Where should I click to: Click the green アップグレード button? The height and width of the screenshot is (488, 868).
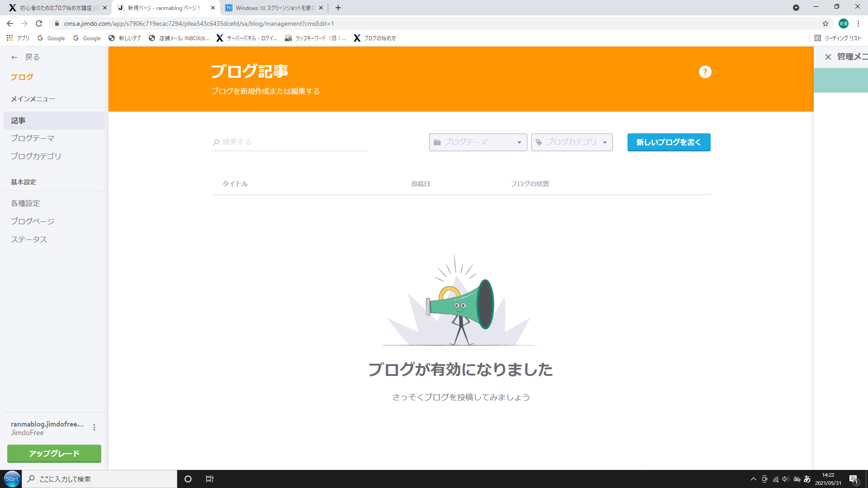click(x=54, y=453)
